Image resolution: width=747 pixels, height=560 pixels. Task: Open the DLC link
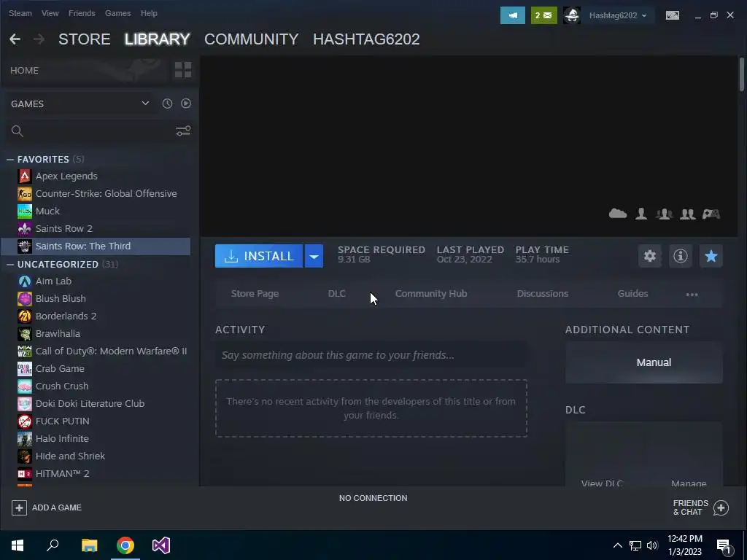point(337,294)
